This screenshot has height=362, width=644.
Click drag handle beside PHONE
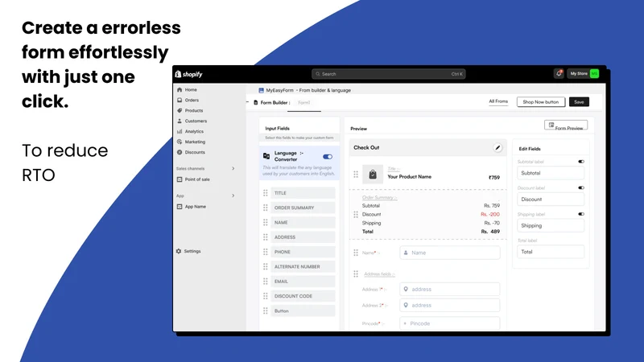[266, 252]
